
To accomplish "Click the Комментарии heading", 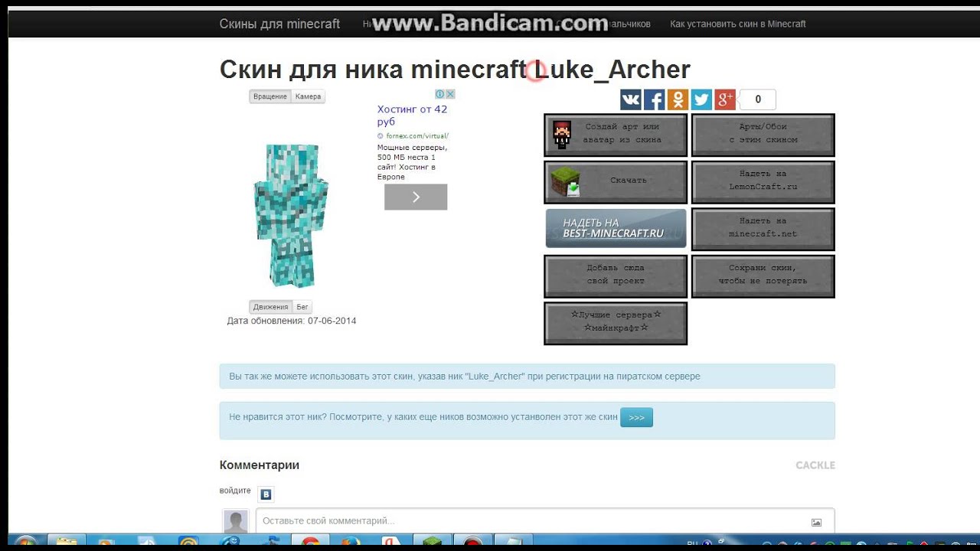I will (x=260, y=465).
